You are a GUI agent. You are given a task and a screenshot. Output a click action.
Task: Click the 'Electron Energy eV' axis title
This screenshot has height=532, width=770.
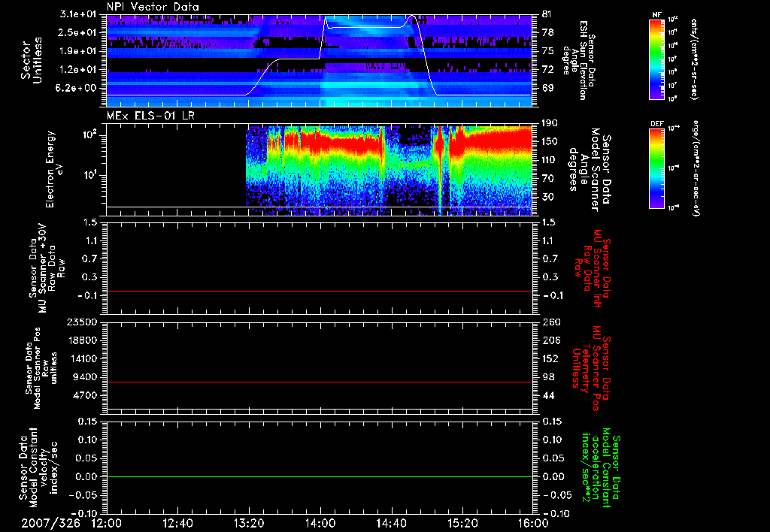click(55, 169)
